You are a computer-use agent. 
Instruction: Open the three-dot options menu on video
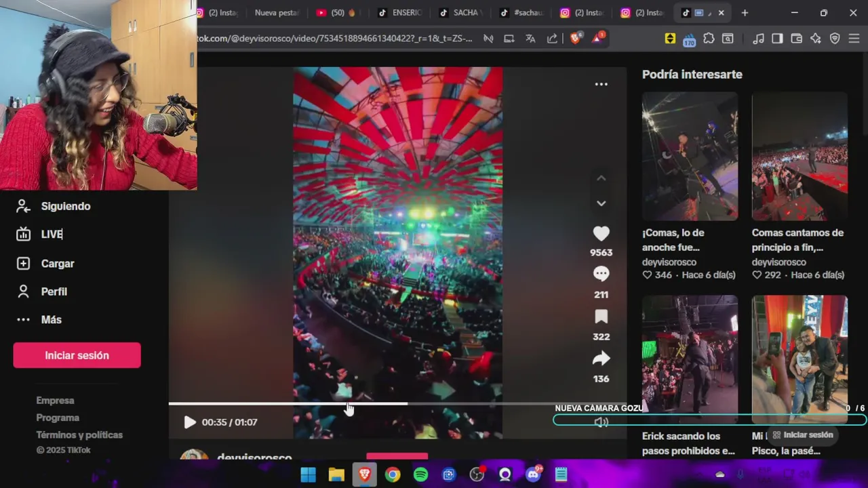pyautogui.click(x=601, y=84)
